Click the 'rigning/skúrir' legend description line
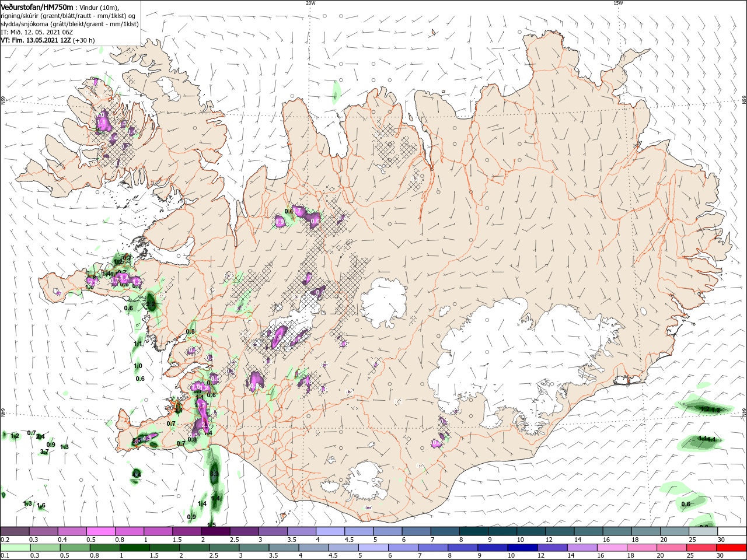 (x=69, y=16)
